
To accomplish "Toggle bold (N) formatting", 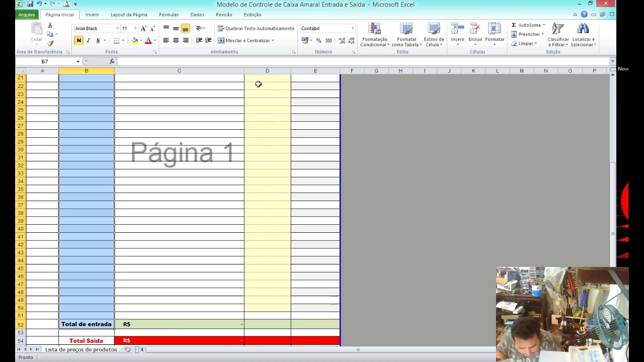I will [78, 40].
